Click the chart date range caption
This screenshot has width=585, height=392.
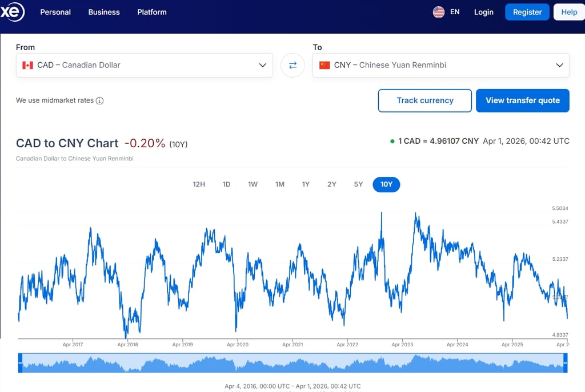click(x=292, y=386)
